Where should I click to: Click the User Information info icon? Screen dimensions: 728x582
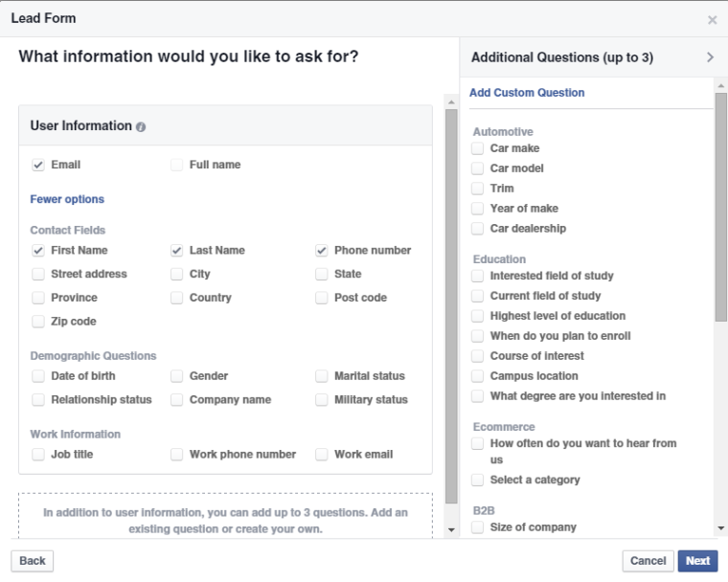[141, 126]
